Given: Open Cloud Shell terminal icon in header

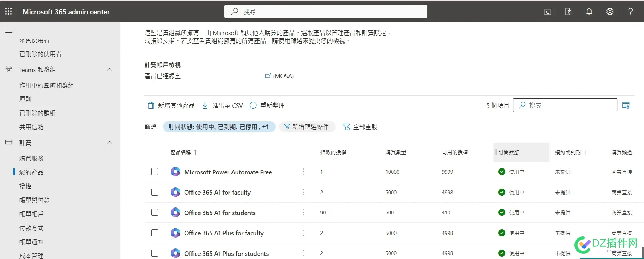Looking at the screenshot, I should [547, 12].
